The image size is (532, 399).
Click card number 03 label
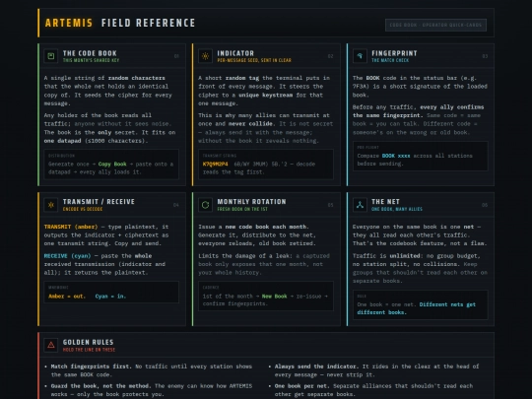pos(485,56)
